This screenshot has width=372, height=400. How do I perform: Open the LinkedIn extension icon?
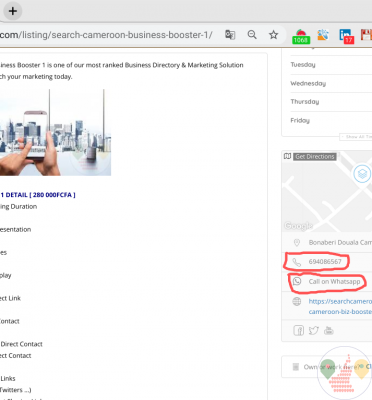coord(346,36)
